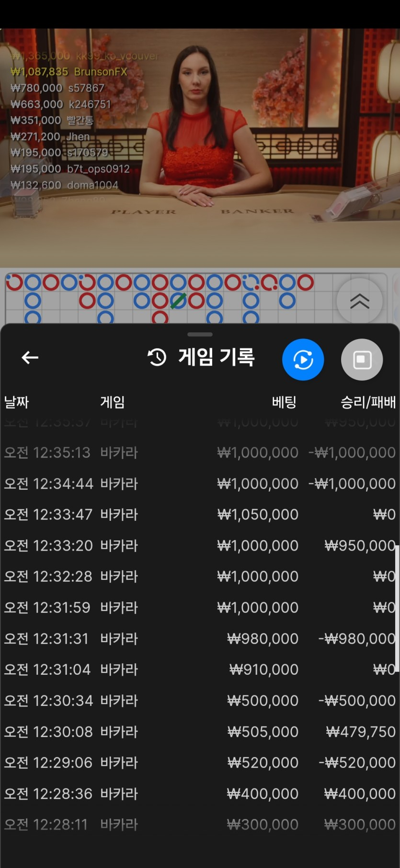
Task: Open the 오전 12:31:04 game record
Action: (200, 669)
